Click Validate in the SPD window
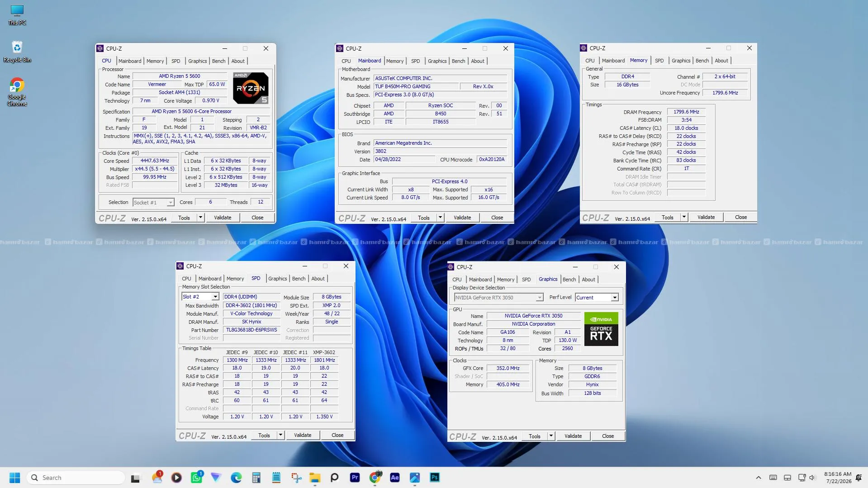Screen dimensions: 868x488 coord(303,435)
